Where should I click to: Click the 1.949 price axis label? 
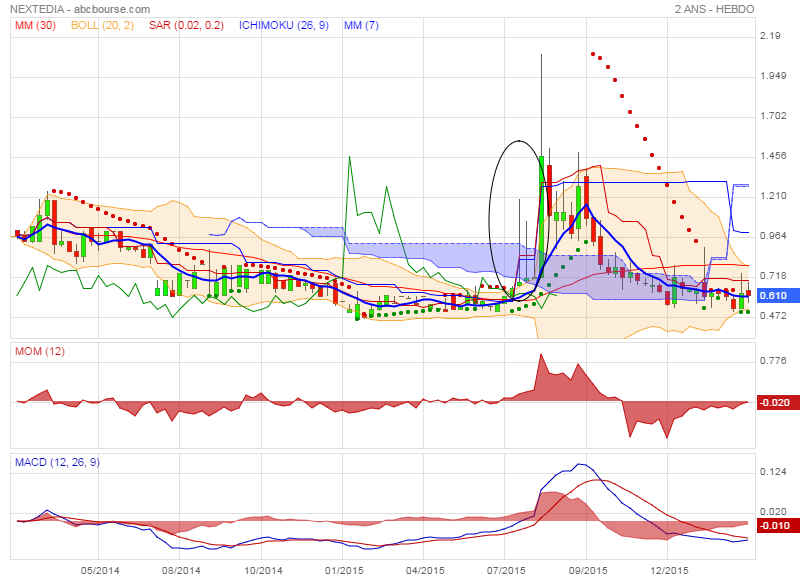tap(773, 76)
